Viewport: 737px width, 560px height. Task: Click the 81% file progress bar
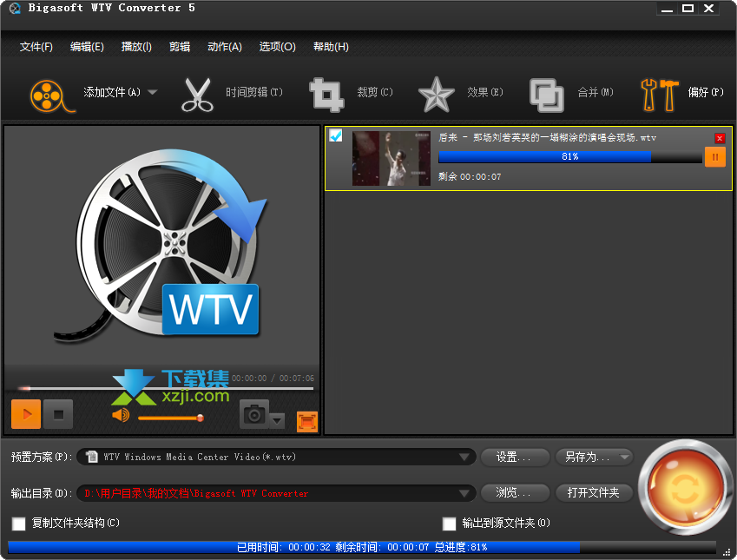tap(570, 156)
